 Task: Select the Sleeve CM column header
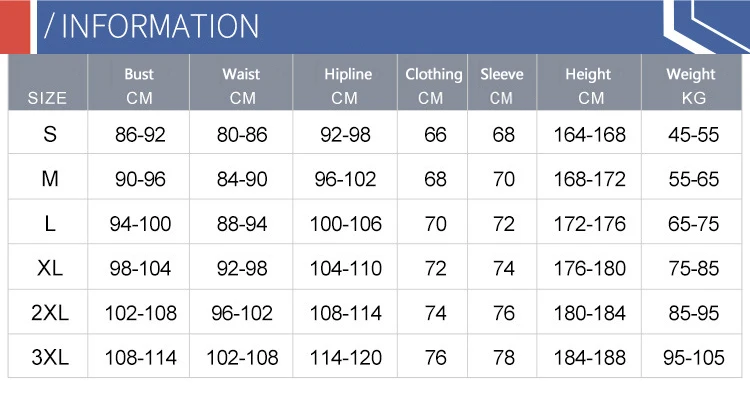502,86
